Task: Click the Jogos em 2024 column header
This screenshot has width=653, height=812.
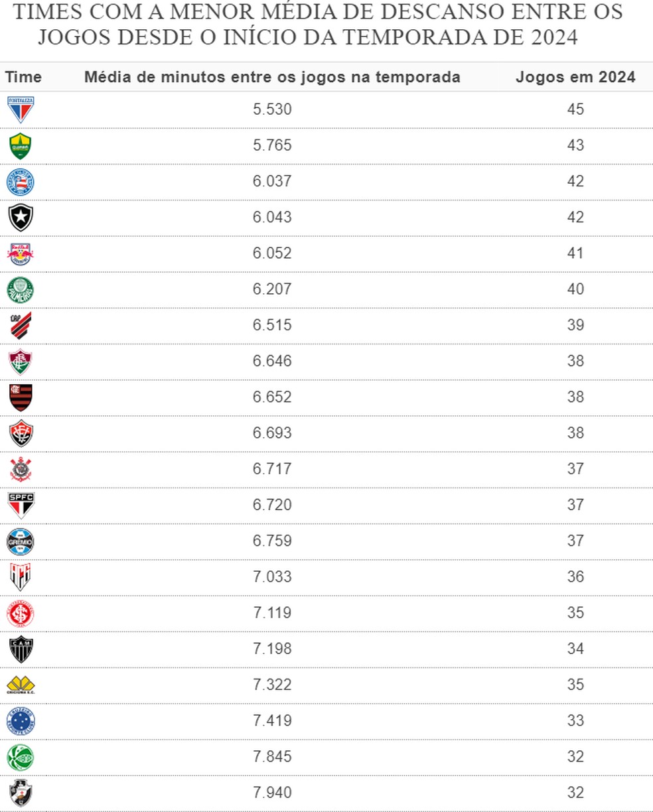Action: [x=575, y=77]
